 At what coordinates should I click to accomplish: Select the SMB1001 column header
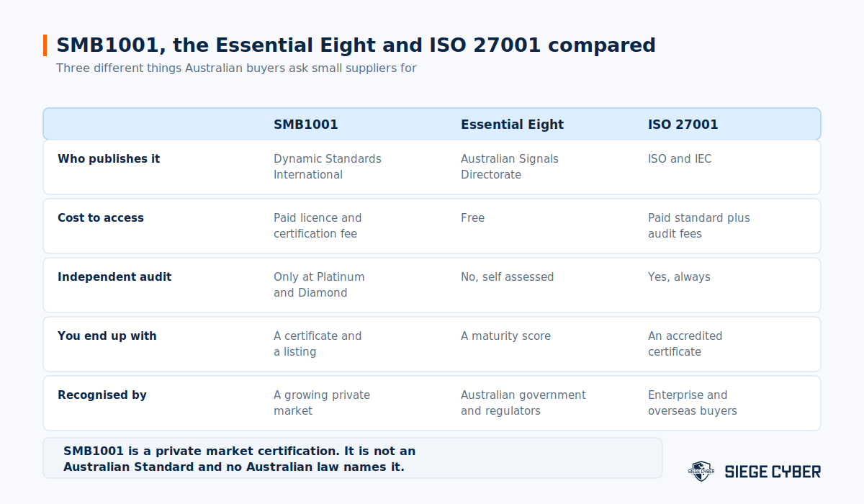[x=306, y=125]
